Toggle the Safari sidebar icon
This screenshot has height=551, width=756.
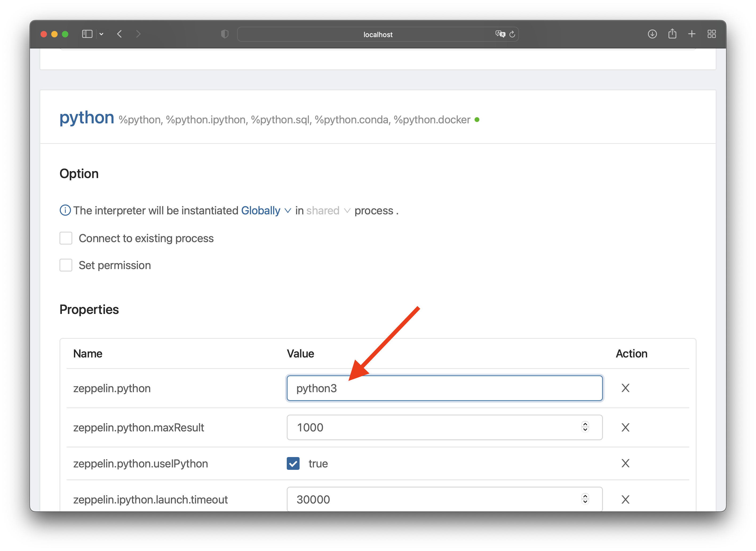[87, 34]
